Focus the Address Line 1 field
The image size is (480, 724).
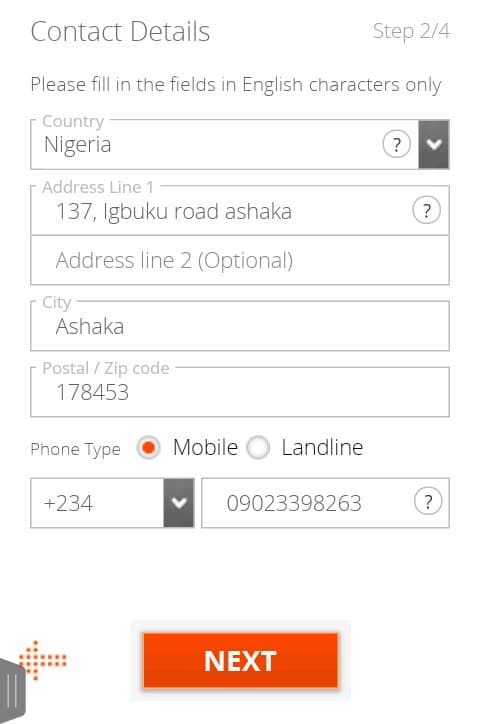(x=240, y=211)
